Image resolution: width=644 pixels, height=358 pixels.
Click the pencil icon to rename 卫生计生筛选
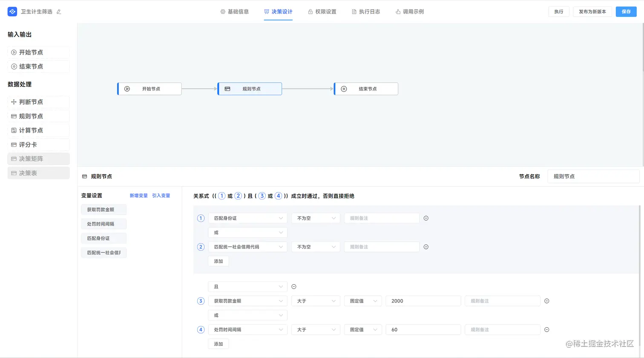[59, 12]
